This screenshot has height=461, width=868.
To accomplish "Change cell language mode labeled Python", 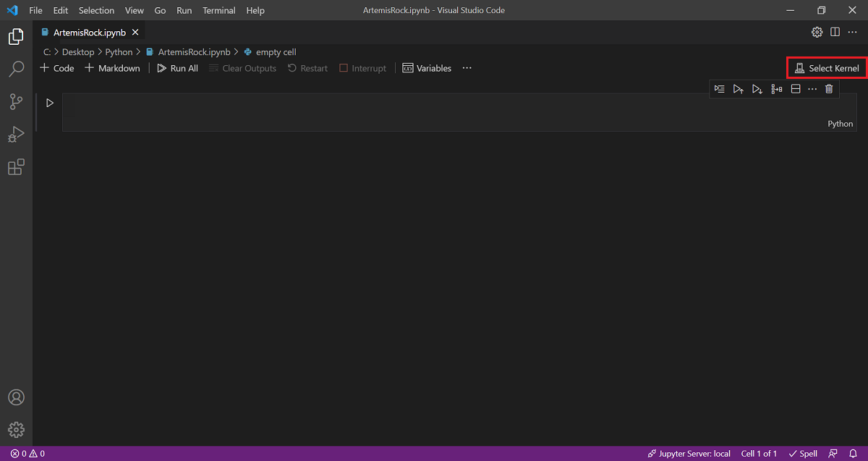I will (x=841, y=124).
